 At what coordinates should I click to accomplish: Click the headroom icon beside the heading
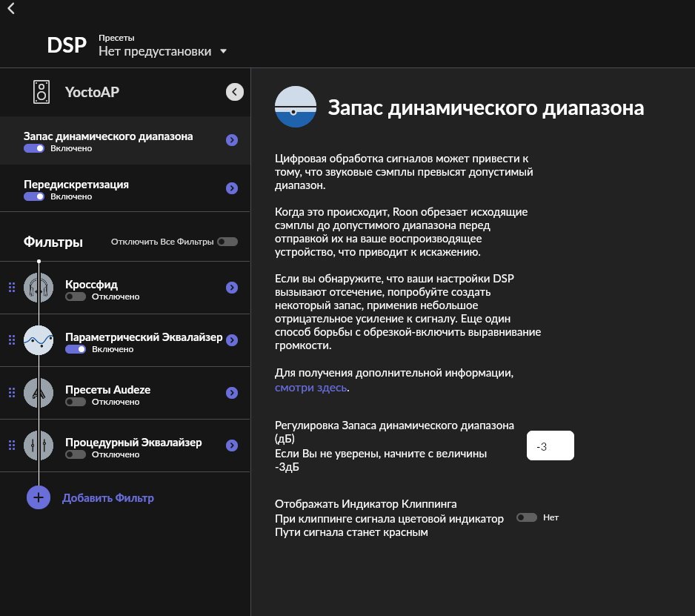pyautogui.click(x=295, y=107)
